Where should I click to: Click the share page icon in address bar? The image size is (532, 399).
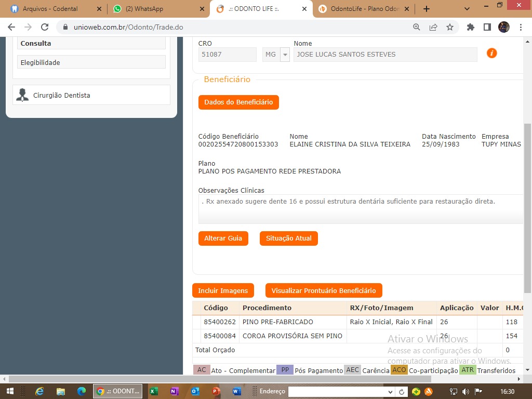[x=433, y=27]
